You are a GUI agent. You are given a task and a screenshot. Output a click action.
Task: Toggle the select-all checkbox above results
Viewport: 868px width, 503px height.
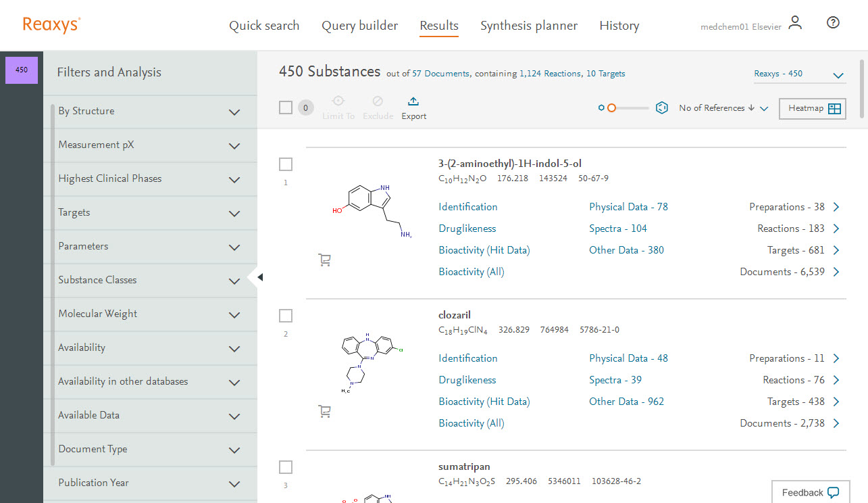[286, 107]
